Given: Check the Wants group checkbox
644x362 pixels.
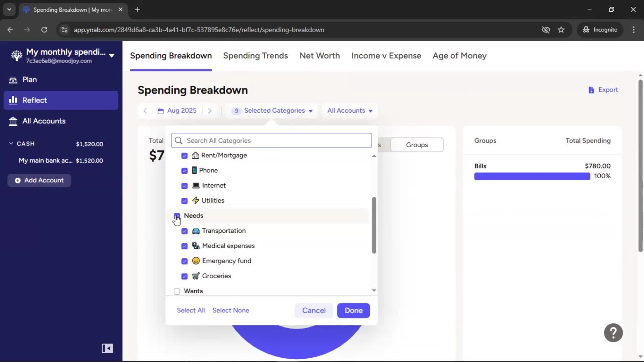Looking at the screenshot, I should point(177,291).
